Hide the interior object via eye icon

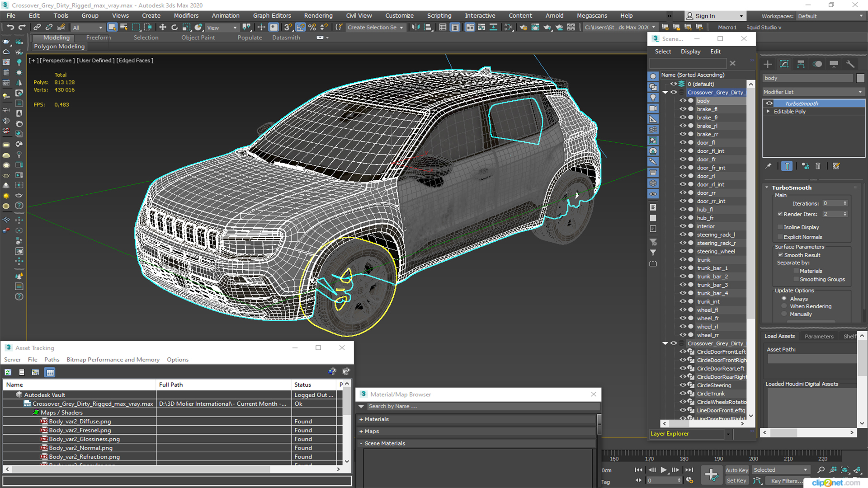[683, 226]
